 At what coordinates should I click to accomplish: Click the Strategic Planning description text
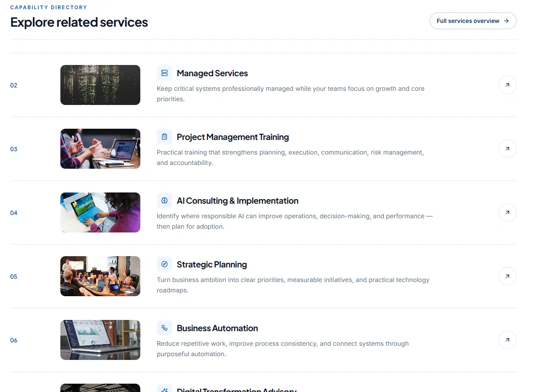pyautogui.click(x=293, y=285)
